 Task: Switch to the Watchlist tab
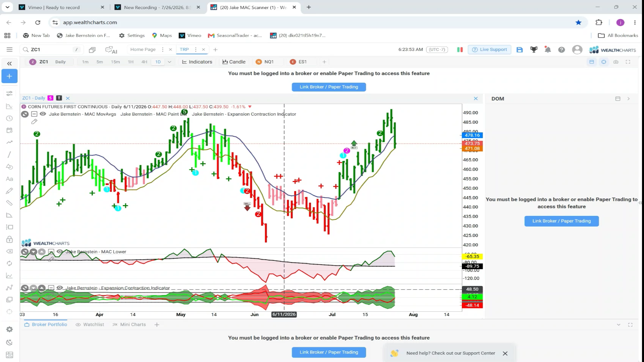[x=90, y=325]
